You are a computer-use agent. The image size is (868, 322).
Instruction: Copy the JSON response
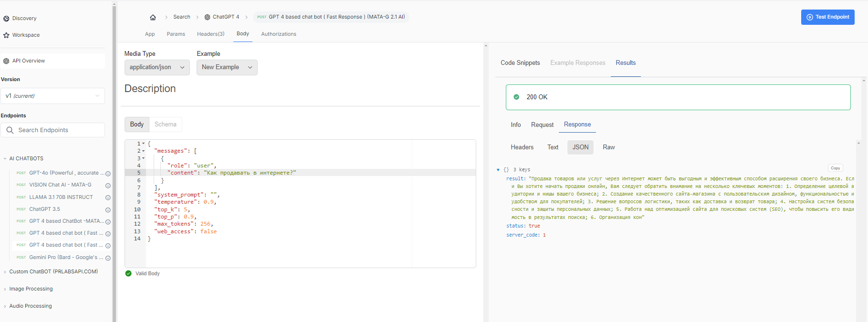835,168
